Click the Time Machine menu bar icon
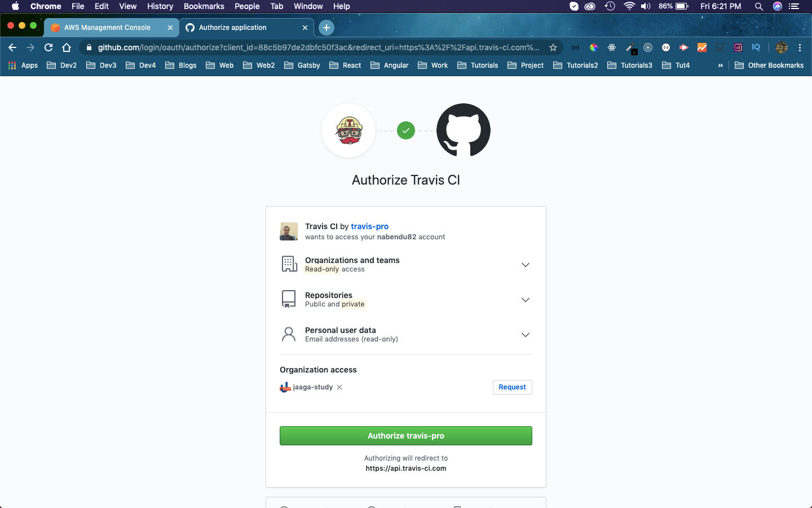This screenshot has height=508, width=812. 610,6
